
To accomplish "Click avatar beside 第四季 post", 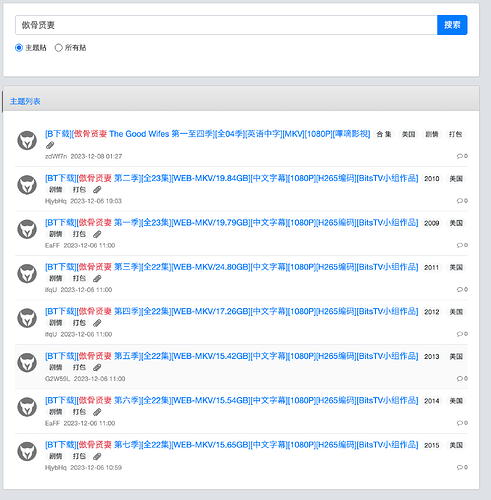I will (27, 318).
